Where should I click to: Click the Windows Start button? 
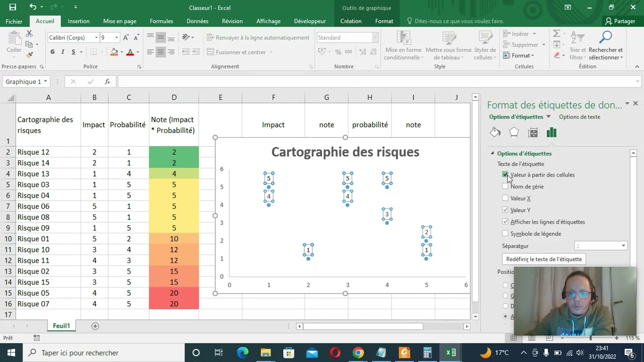click(11, 352)
